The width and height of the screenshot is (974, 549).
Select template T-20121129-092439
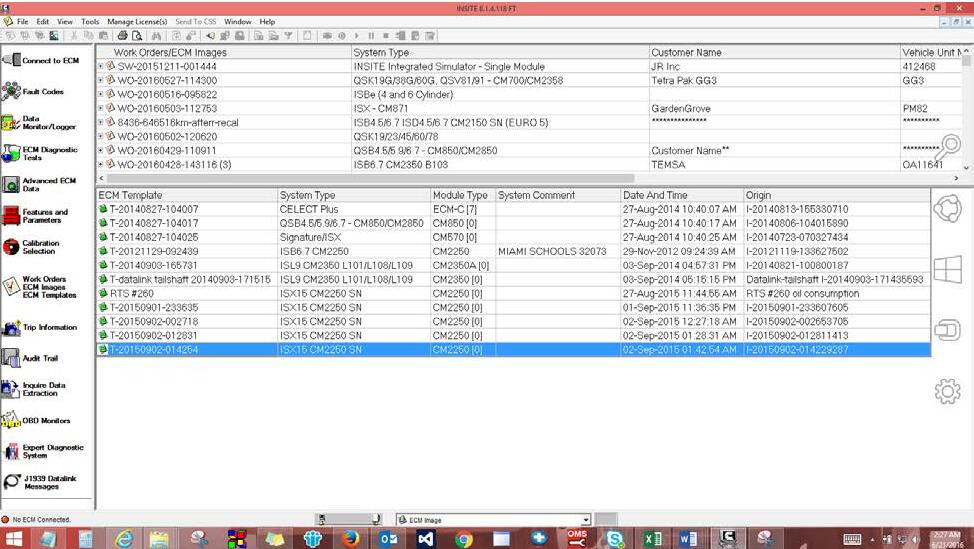(153, 251)
